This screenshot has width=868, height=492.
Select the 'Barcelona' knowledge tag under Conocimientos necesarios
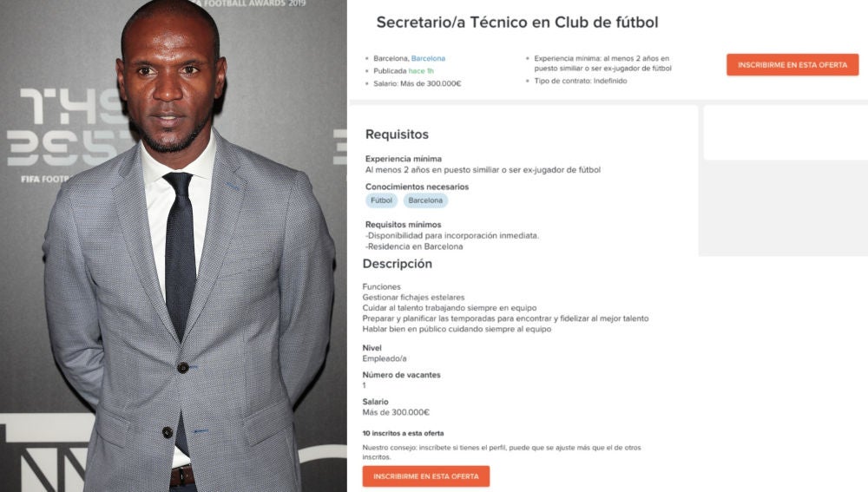point(425,200)
